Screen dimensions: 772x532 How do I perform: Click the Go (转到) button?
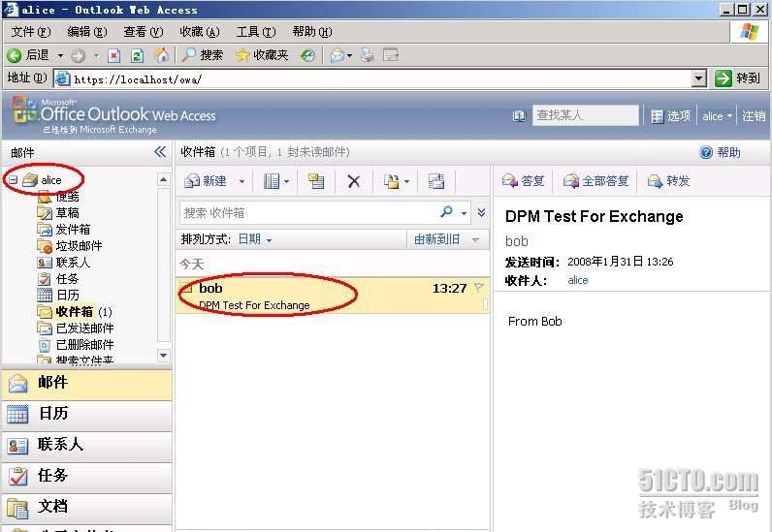[x=737, y=78]
